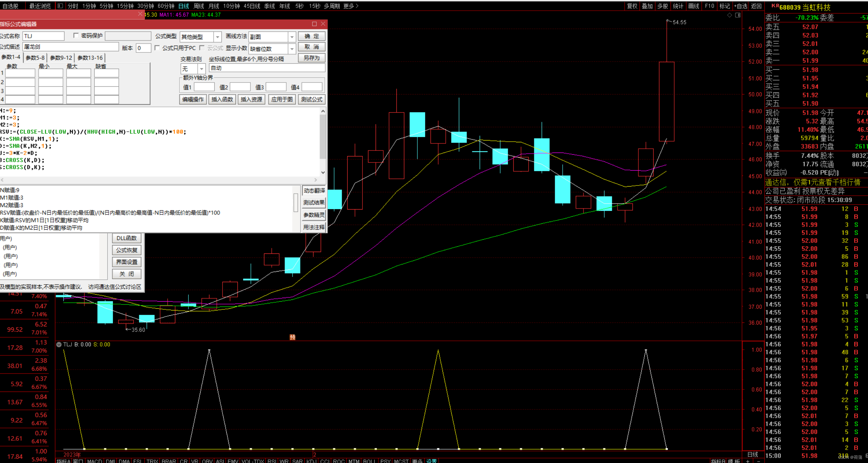The width and height of the screenshot is (868, 463).
Task: Click the 参数精灵 button
Action: pyautogui.click(x=314, y=215)
